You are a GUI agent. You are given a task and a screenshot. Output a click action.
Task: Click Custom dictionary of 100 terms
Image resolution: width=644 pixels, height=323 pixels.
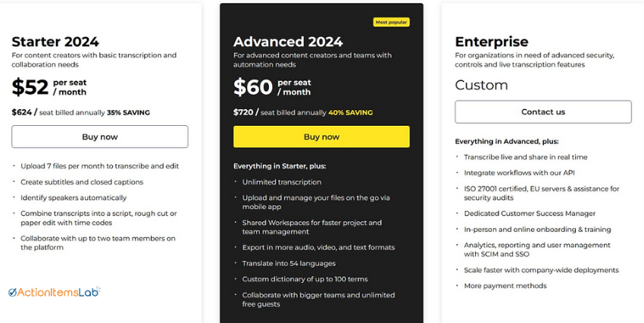(x=305, y=279)
